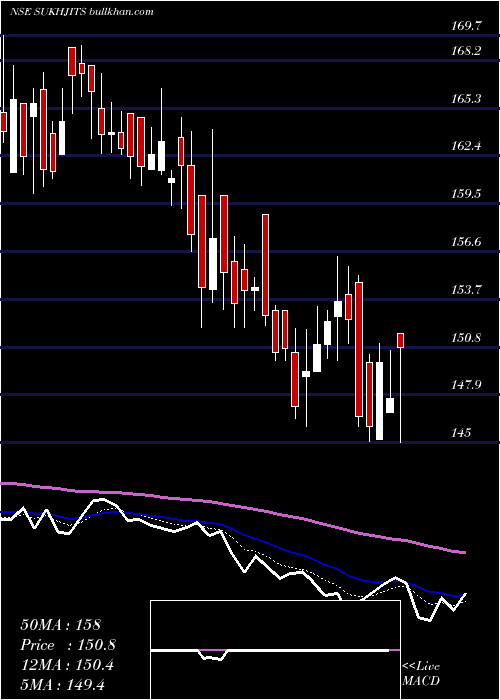500x700 pixels.
Task: Click the pink 50MA line's right end
Action: (x=464, y=553)
